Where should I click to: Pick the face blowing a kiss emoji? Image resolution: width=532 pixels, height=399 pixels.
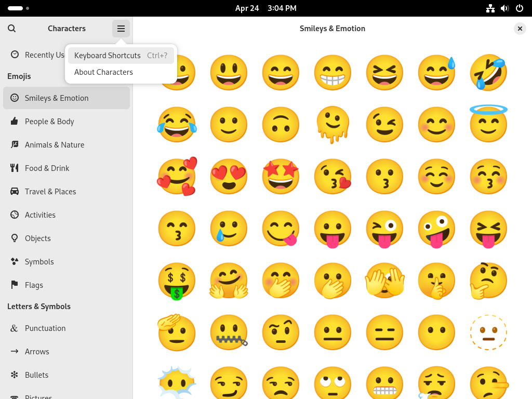332,177
